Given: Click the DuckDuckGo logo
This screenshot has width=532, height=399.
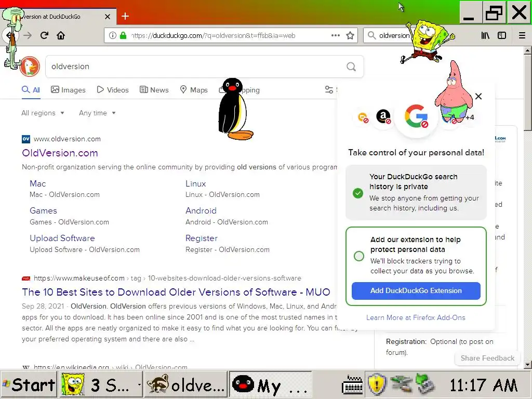Looking at the screenshot, I should 30,66.
